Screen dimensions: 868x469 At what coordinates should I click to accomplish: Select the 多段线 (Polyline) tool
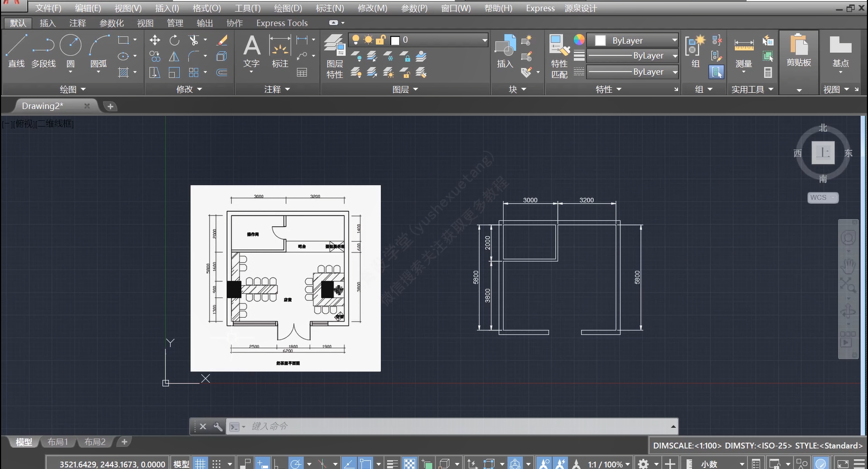[x=44, y=51]
